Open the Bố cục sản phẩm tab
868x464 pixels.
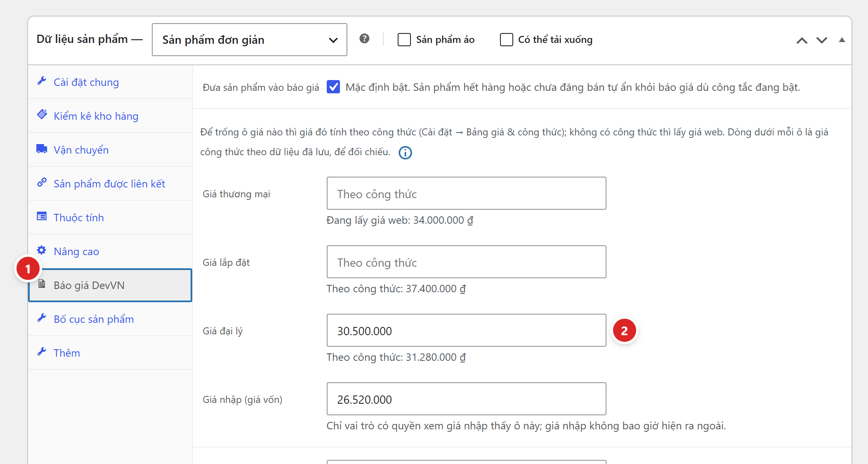click(110, 319)
